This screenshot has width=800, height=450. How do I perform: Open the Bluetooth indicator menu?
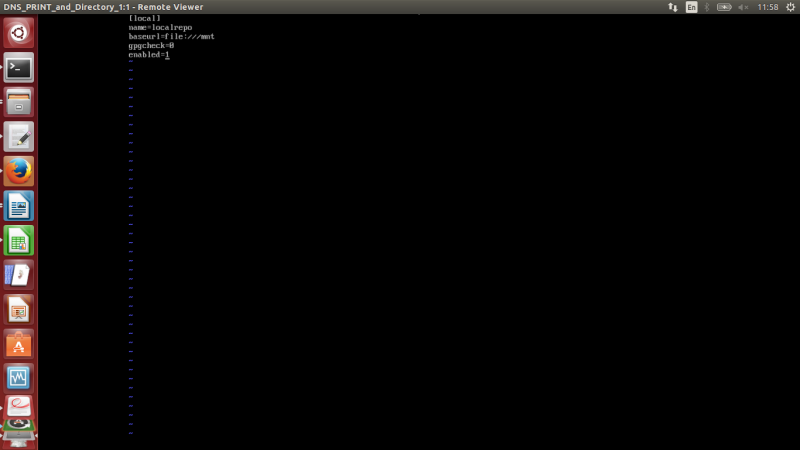[707, 7]
